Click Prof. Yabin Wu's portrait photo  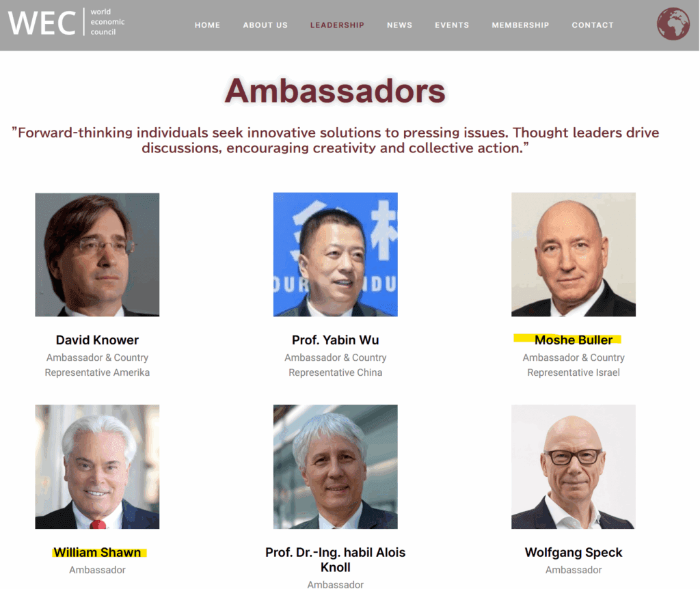[x=335, y=254]
